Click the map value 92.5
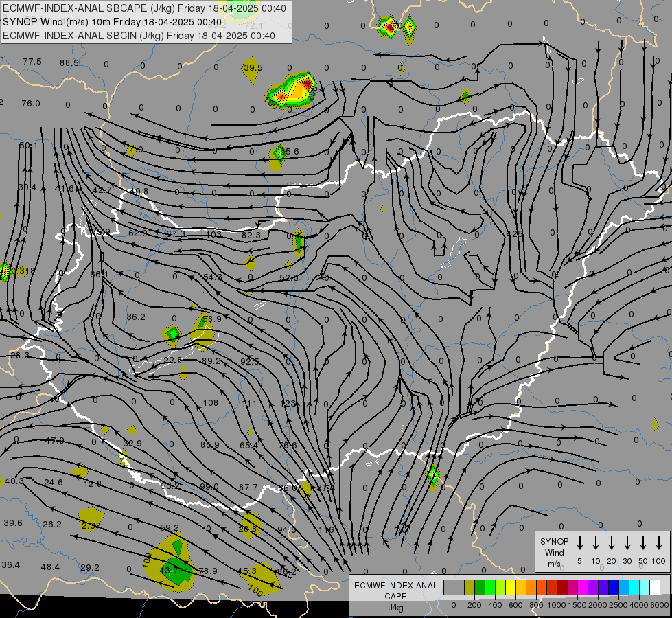The width and height of the screenshot is (672, 618). tap(249, 362)
